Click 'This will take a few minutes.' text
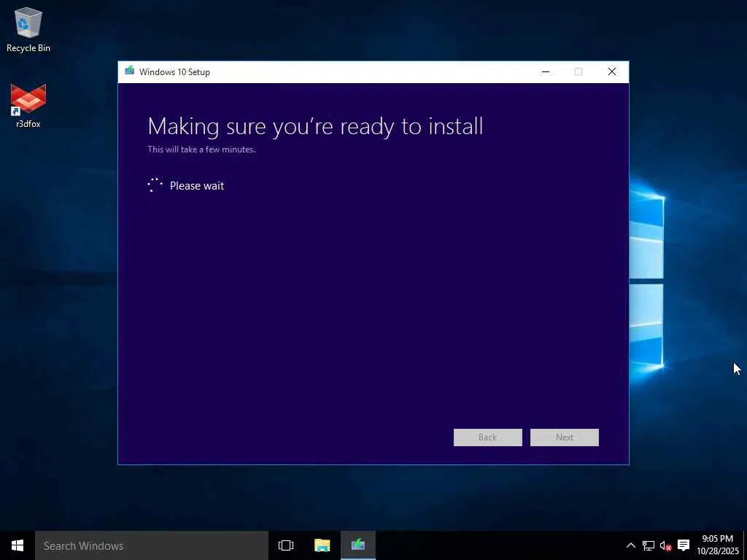Image resolution: width=747 pixels, height=560 pixels. (201, 149)
